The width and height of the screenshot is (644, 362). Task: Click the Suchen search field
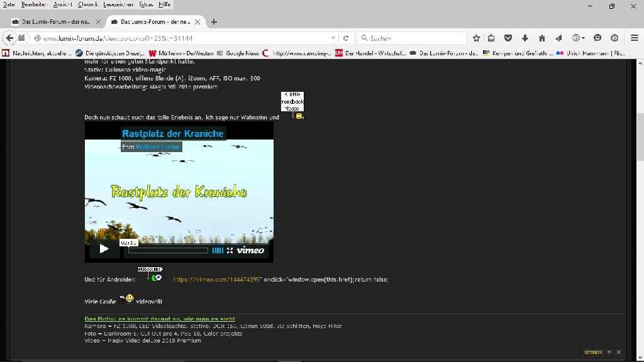[x=412, y=38]
